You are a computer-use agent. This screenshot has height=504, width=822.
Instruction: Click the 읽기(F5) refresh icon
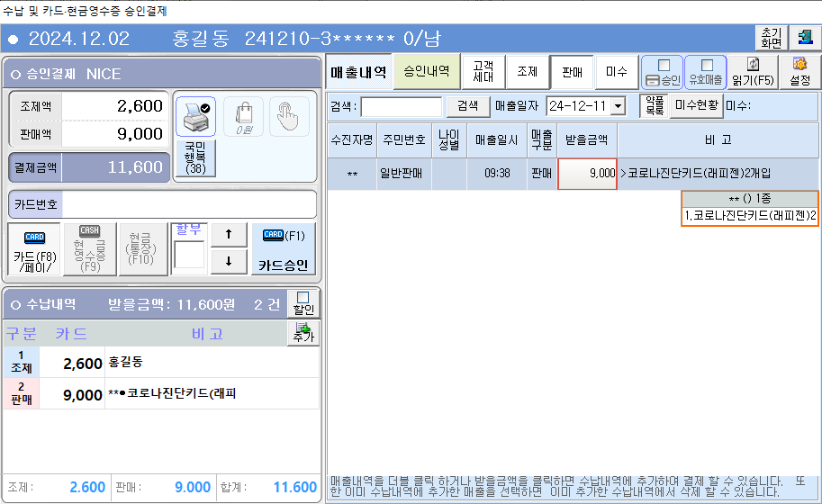click(753, 72)
